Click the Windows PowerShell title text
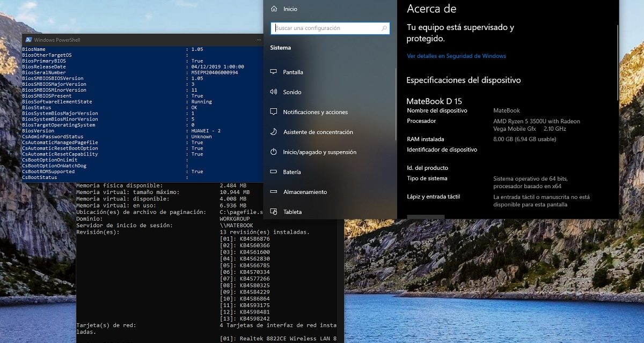The width and height of the screenshot is (644, 343). (x=57, y=40)
